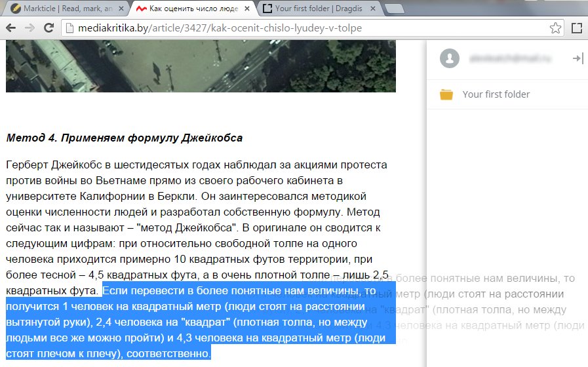
Task: Close the Markticle tab
Action: pos(121,9)
